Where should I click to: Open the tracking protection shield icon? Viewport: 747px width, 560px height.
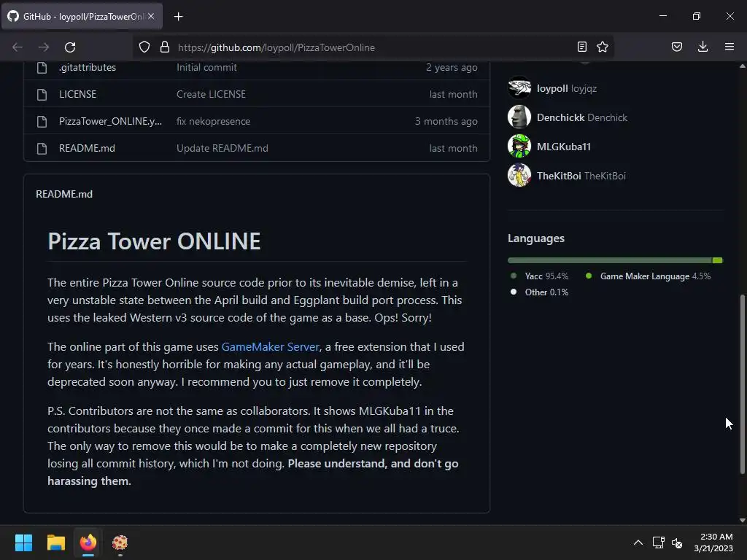coord(144,47)
